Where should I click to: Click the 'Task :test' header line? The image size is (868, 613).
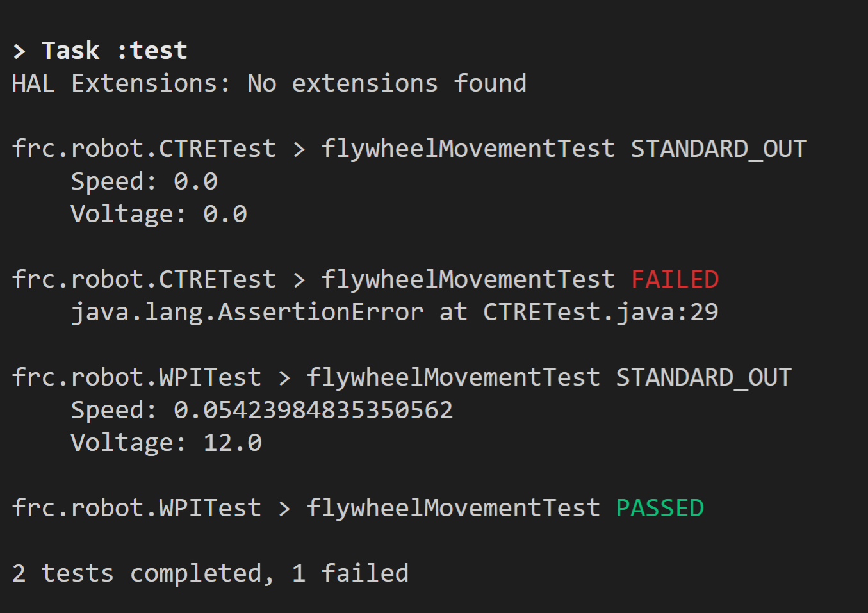pos(100,51)
